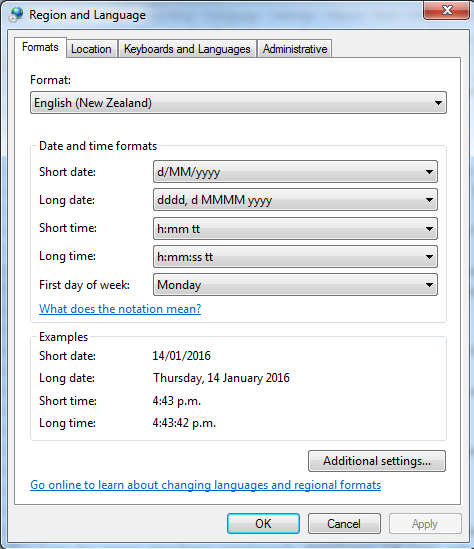Confirm with the OK button
474x549 pixels.
(x=263, y=524)
